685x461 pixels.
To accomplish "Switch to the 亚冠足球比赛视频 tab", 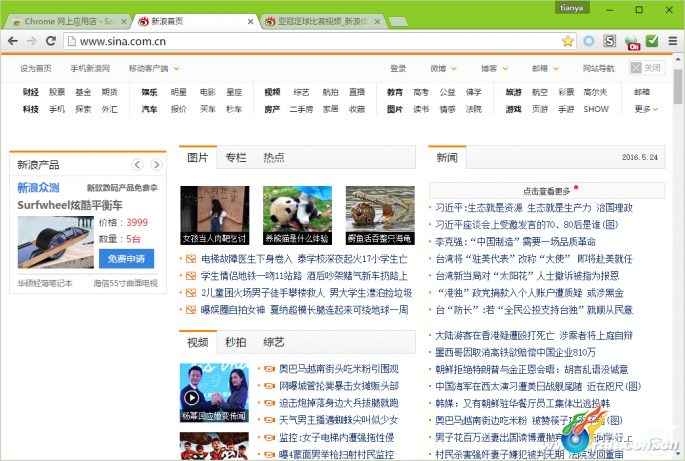I will click(x=323, y=21).
